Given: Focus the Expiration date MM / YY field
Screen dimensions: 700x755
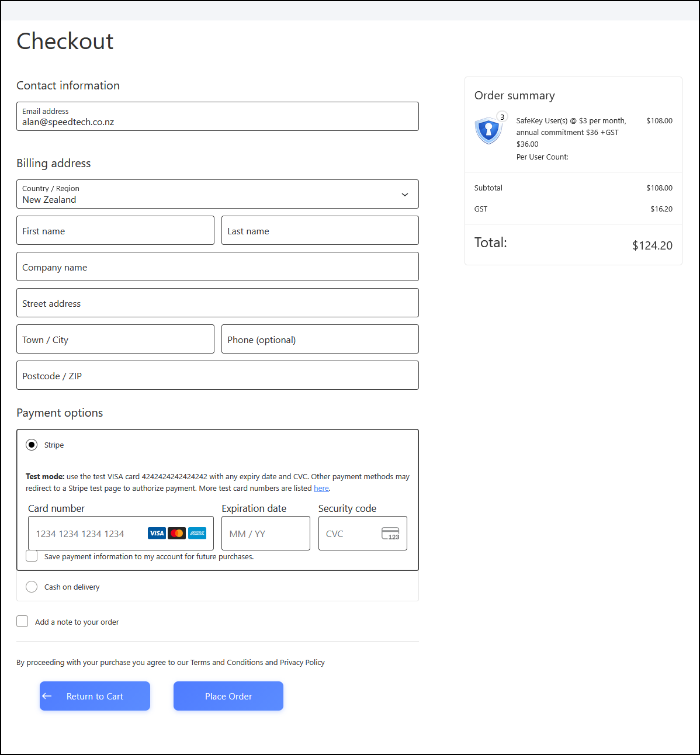Looking at the screenshot, I should click(x=265, y=534).
